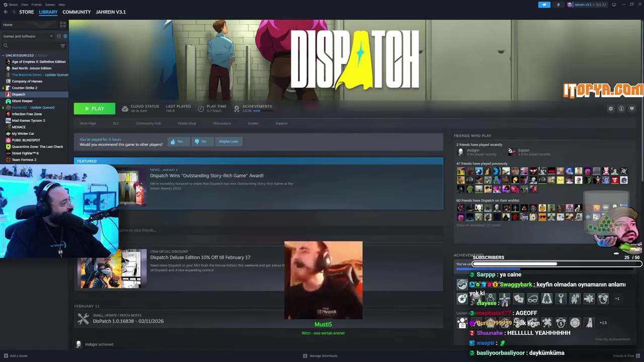
Task: Add Dispatch to favorites with the heart
Action: (632, 109)
